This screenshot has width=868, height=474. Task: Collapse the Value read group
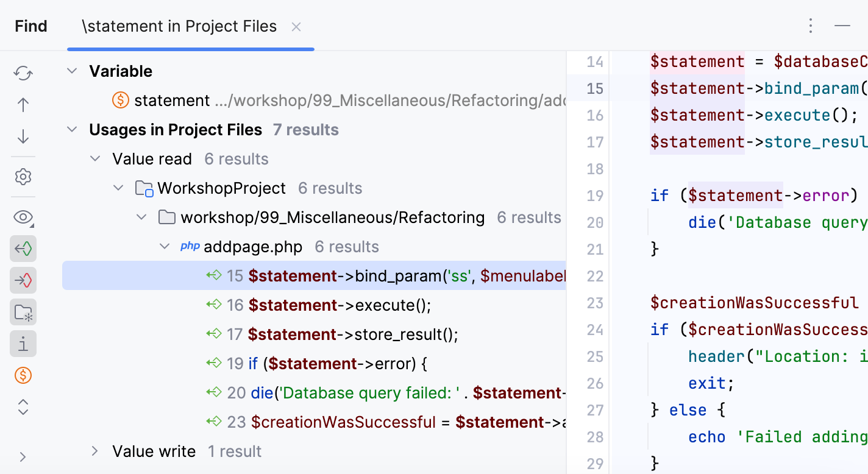point(95,159)
